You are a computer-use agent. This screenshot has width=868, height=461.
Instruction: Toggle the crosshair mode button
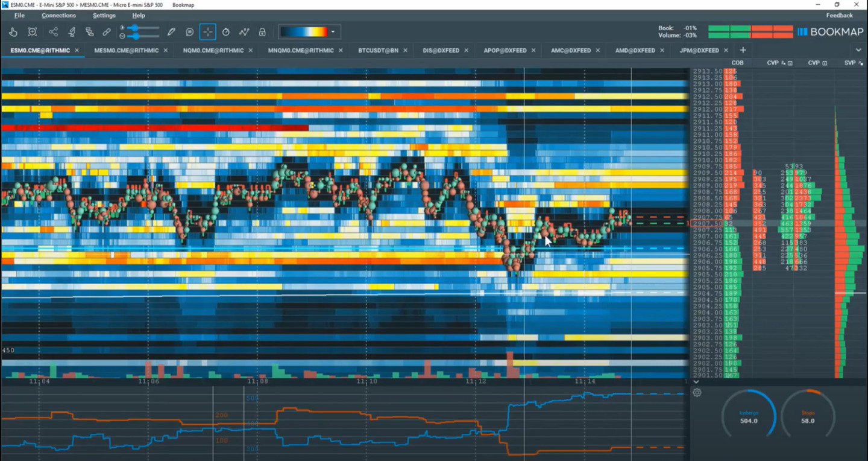click(x=207, y=32)
